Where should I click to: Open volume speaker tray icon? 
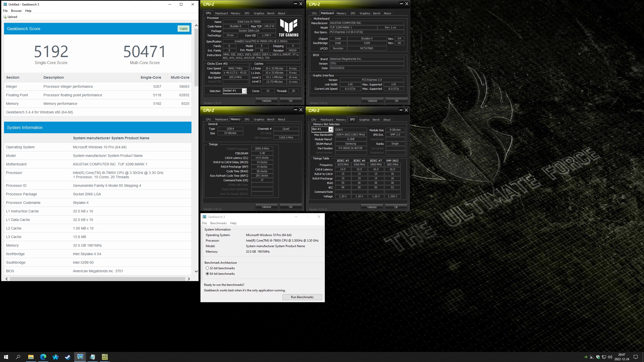pyautogui.click(x=610, y=357)
